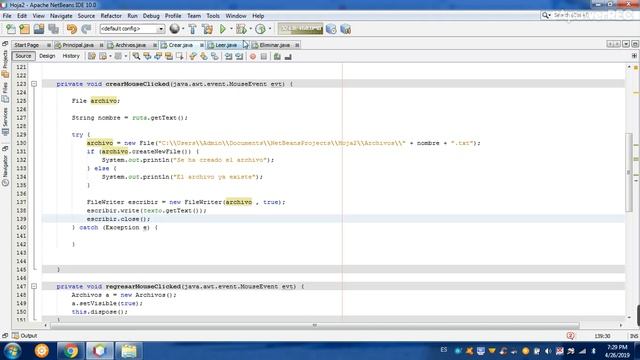Click the New File toolbar icon
The height and width of the screenshot is (360, 640).
[x=11, y=29]
